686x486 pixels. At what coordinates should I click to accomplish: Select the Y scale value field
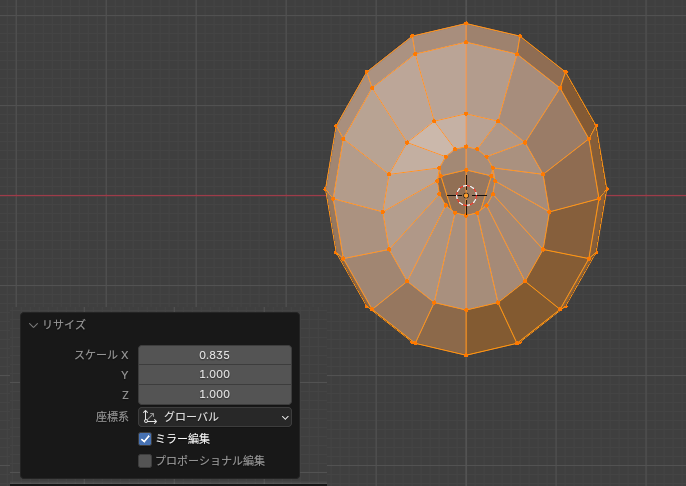pyautogui.click(x=214, y=375)
